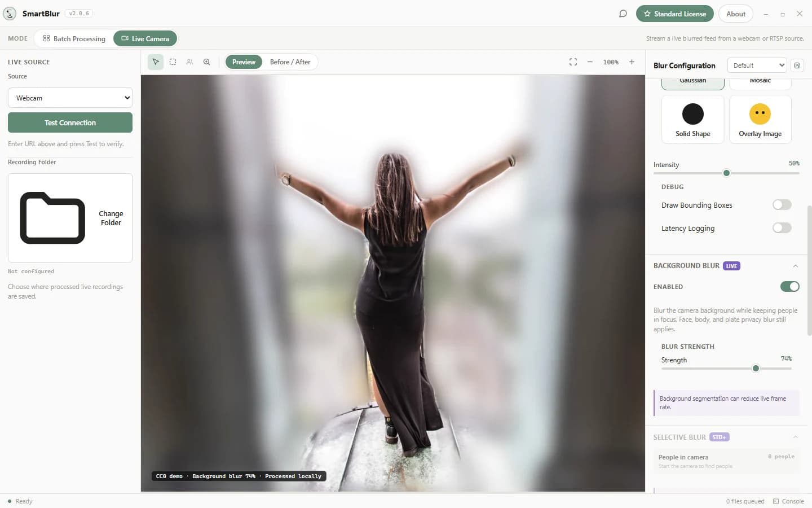Zoom in with the plus button
Viewport: 812px width, 508px height.
632,62
